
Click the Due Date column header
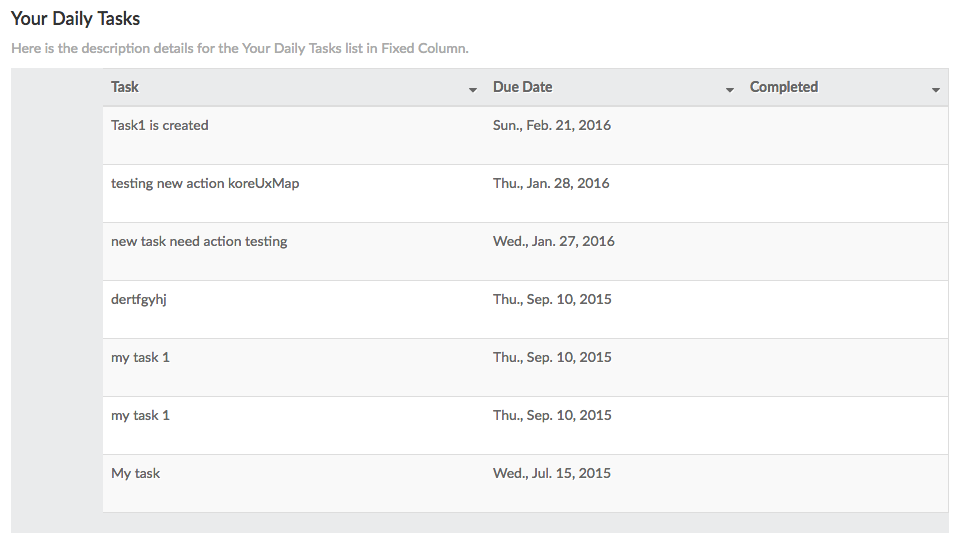pos(522,87)
